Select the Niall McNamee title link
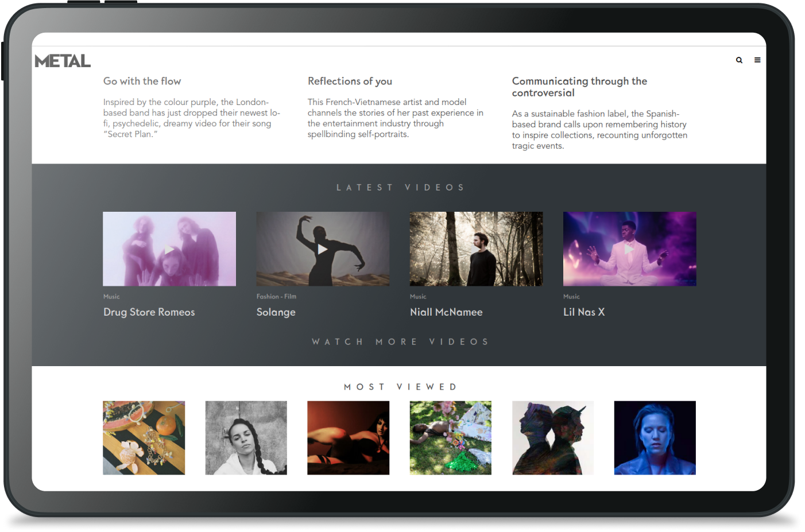Screen dimensions: 805x532 [446, 312]
